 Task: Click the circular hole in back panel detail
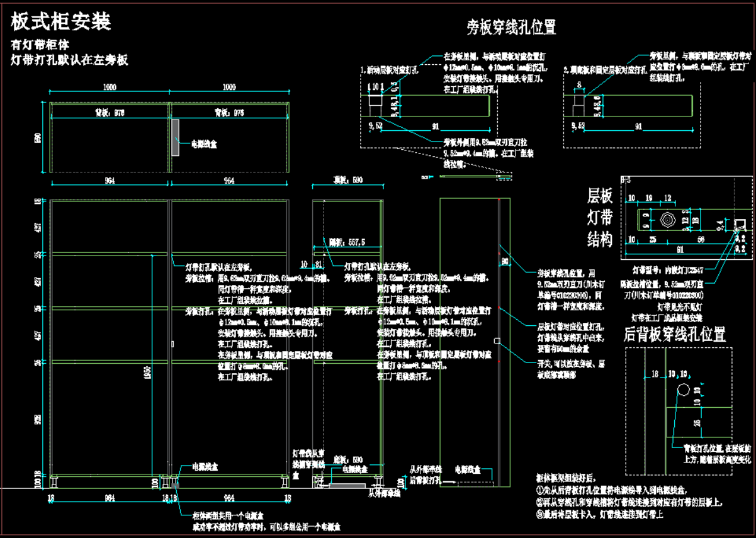(x=683, y=390)
